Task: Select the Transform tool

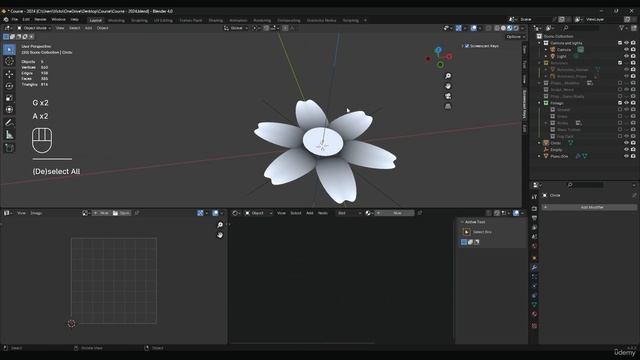Action: point(9,109)
